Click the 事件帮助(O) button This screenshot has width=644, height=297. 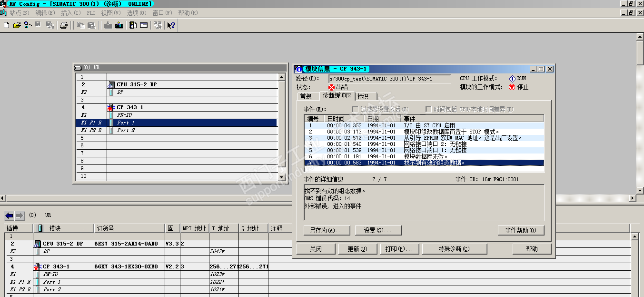coord(521,230)
